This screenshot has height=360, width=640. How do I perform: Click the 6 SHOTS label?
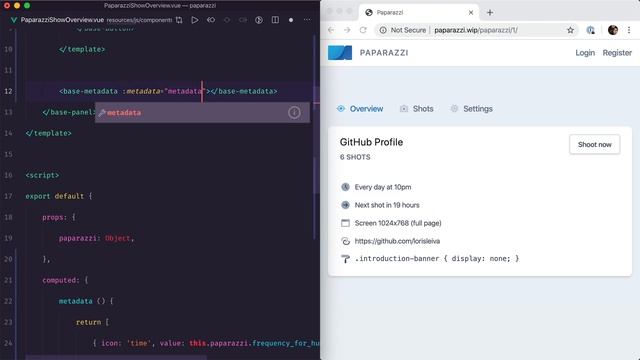[x=355, y=157]
